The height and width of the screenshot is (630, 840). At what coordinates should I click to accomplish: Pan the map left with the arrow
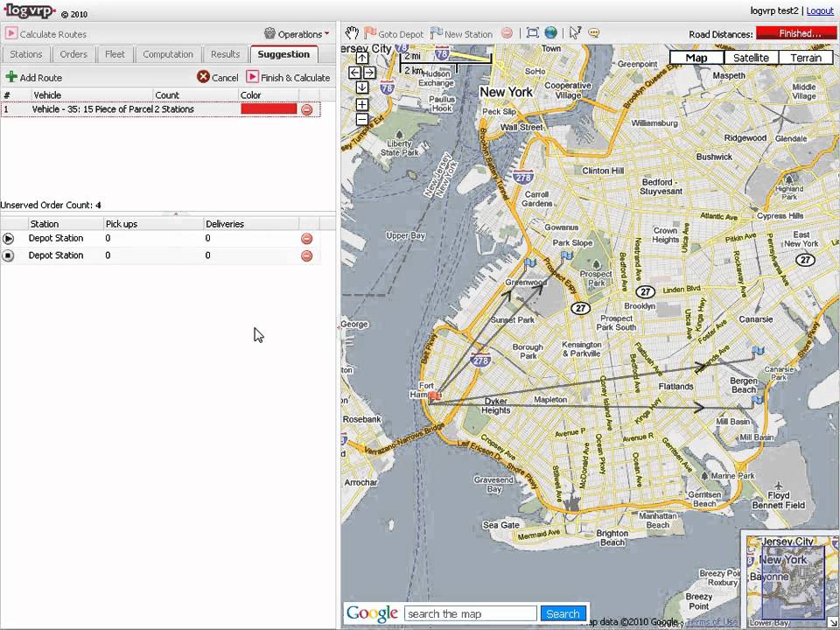(x=354, y=73)
